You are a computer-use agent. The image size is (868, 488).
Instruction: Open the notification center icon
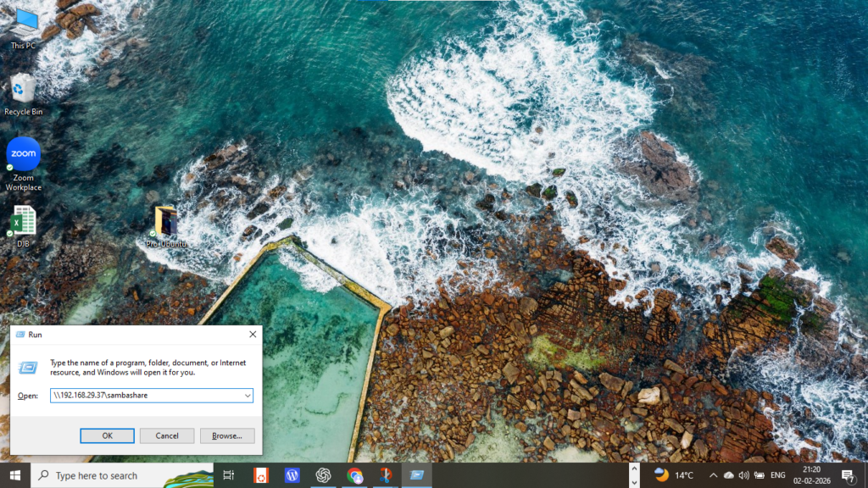tap(848, 475)
